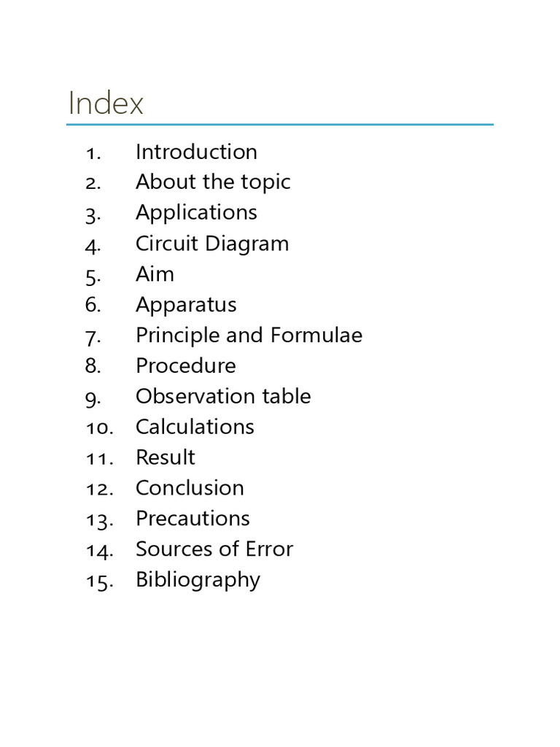Jump to the Procedure entry
The width and height of the screenshot is (560, 747).
click(186, 366)
